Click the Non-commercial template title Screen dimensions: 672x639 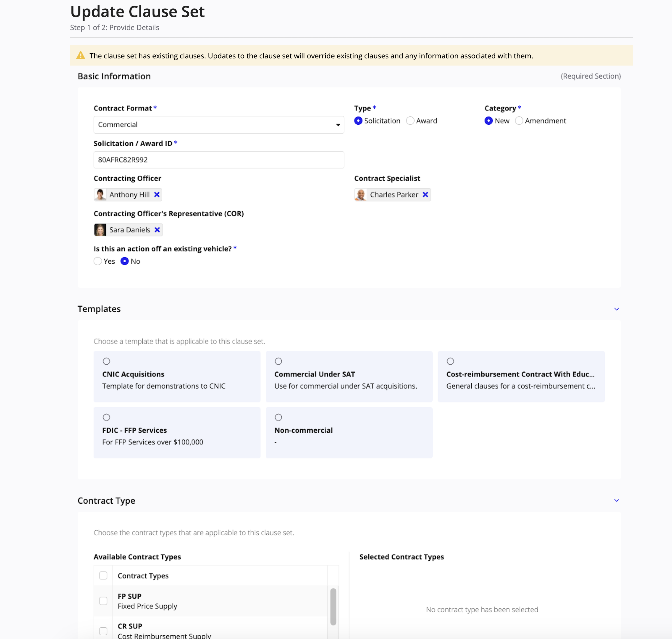303,430
